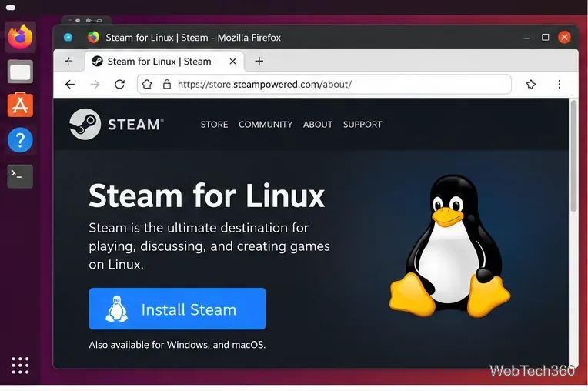Launch Terminal from the dock

pos(20,175)
